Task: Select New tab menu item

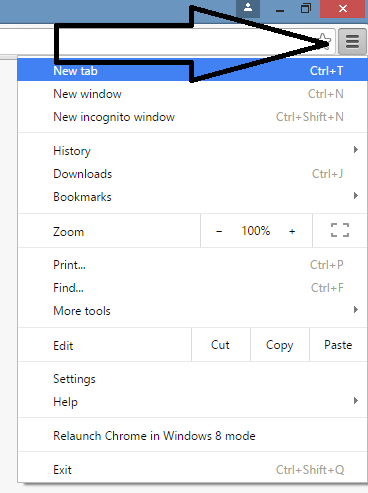Action: point(192,70)
